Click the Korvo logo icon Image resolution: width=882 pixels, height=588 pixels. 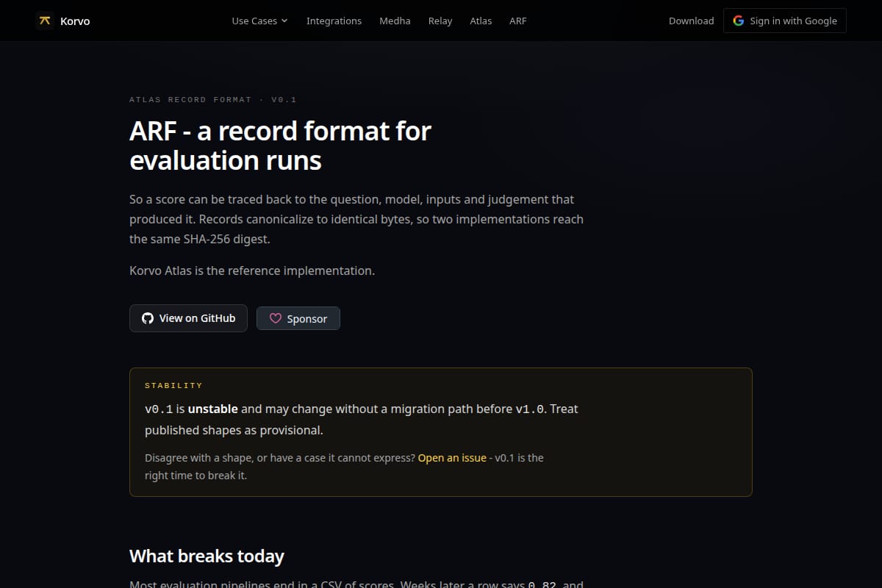[x=45, y=21]
